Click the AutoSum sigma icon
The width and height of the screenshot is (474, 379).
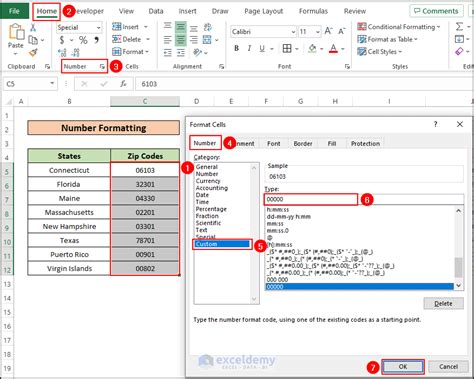click(459, 27)
